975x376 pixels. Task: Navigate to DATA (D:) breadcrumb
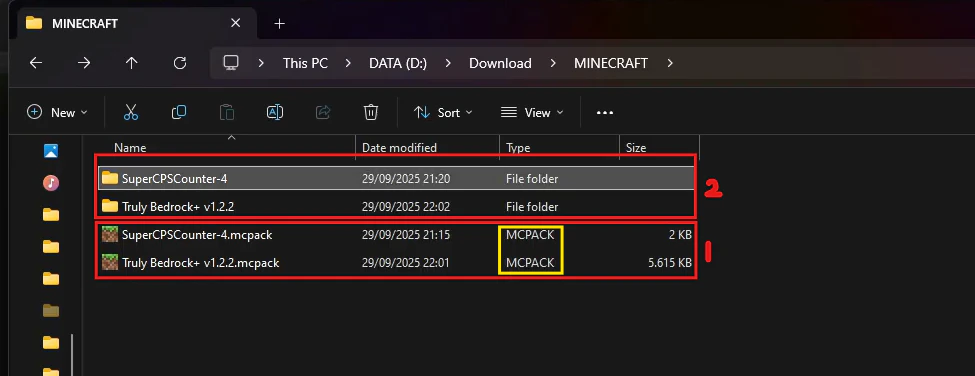[x=398, y=63]
